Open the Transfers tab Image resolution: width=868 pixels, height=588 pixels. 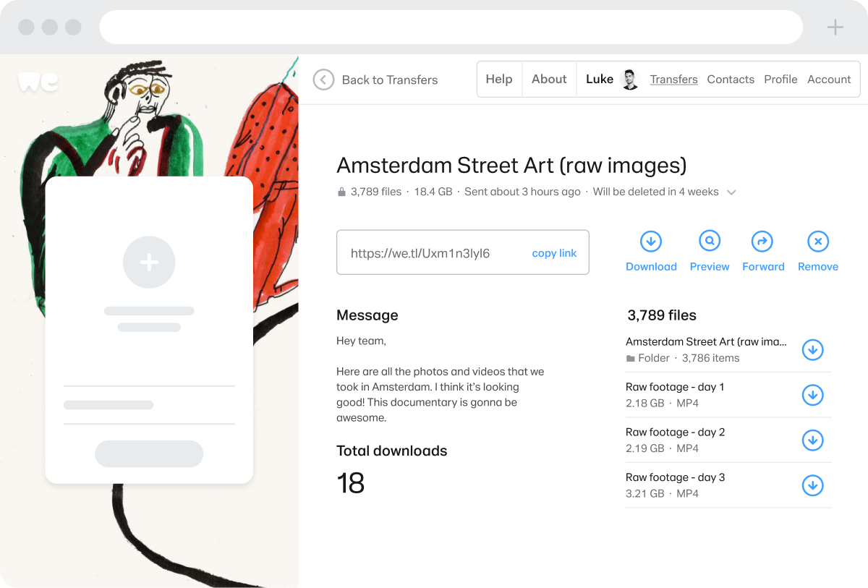[673, 80]
